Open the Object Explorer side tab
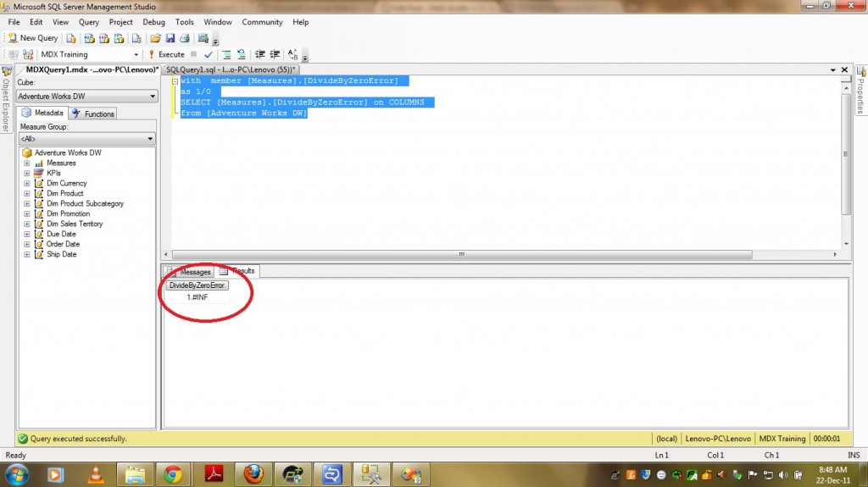 tap(6, 100)
